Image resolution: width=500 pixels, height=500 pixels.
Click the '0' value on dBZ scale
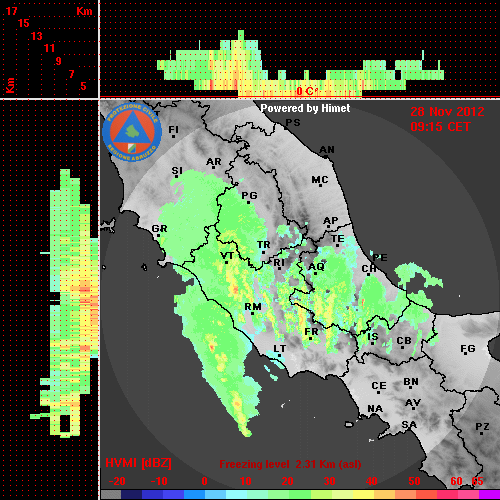click(204, 481)
